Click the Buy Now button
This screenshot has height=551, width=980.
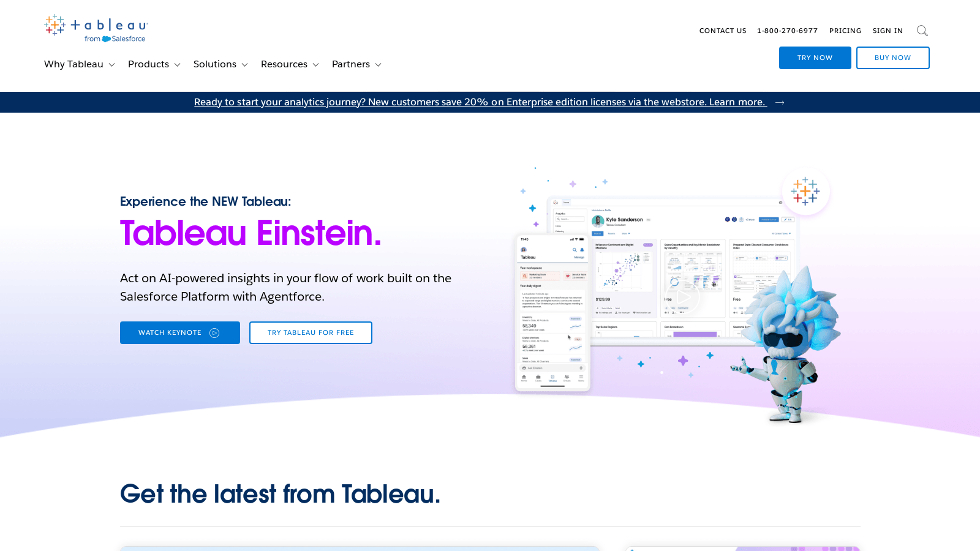pos(893,58)
